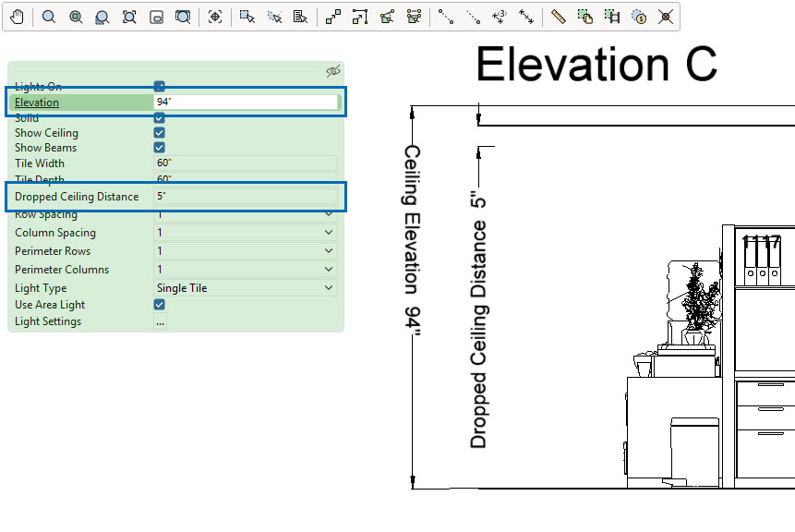Click the Elevation C drawing title
This screenshot has width=795, height=532.
pos(596,64)
